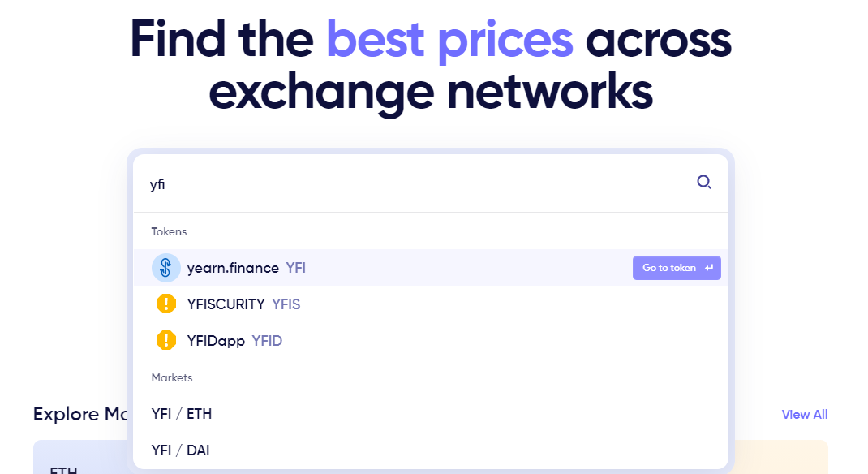This screenshot has height=474, width=868.
Task: Click the Markets section header
Action: click(x=172, y=377)
